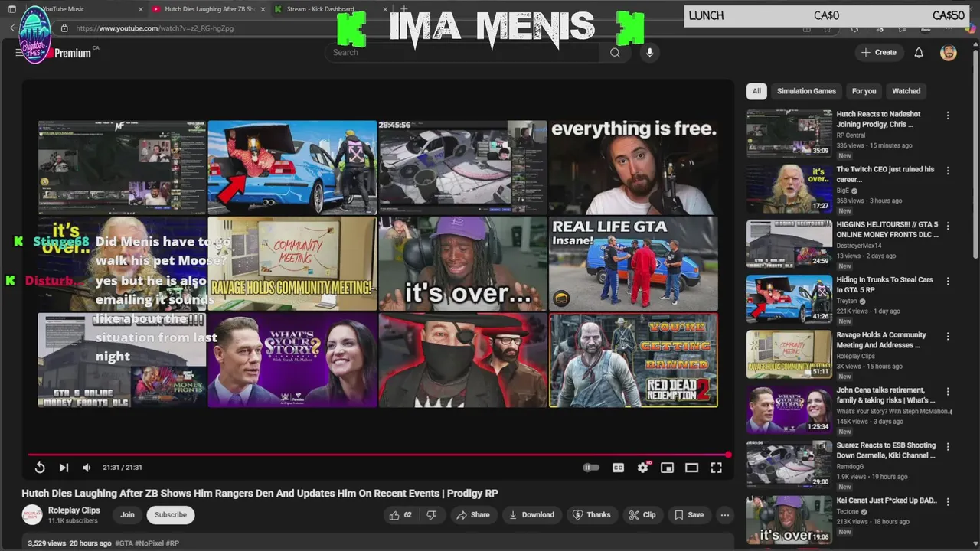This screenshot has width=980, height=551.
Task: Click the #GTA hashtag link
Action: point(126,543)
